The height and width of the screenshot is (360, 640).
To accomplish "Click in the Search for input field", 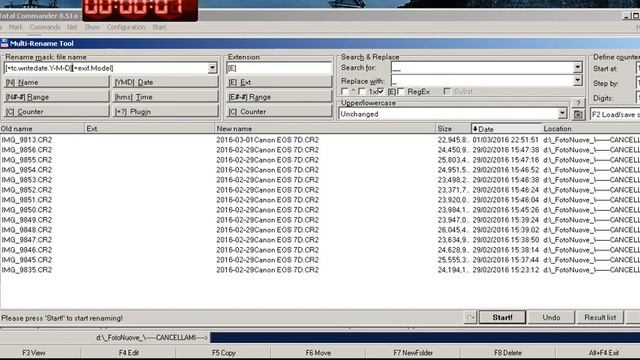I will pos(482,67).
